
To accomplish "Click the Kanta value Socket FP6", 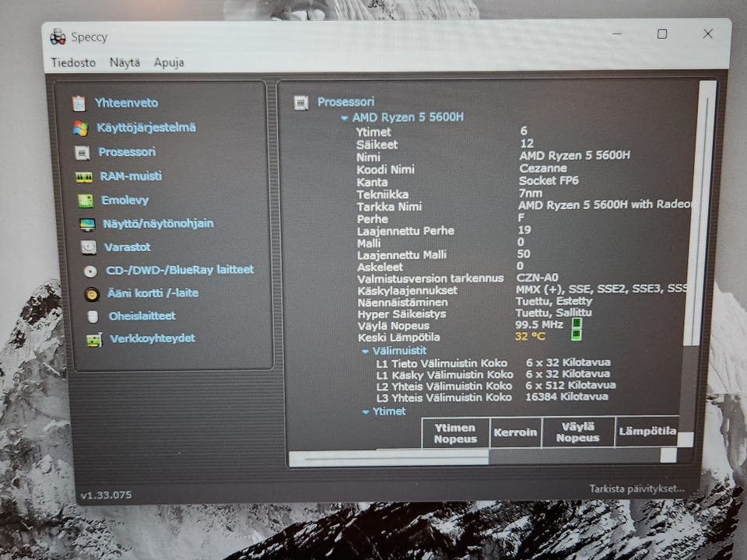I will tap(549, 180).
